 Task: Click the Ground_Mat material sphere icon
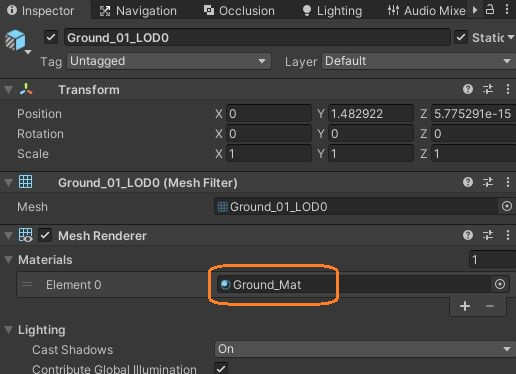(x=225, y=284)
